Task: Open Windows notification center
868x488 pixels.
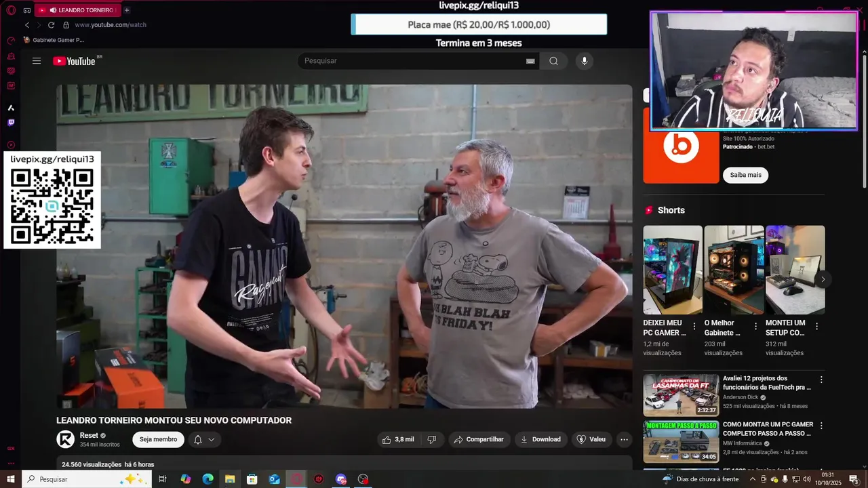Action: [x=853, y=479]
